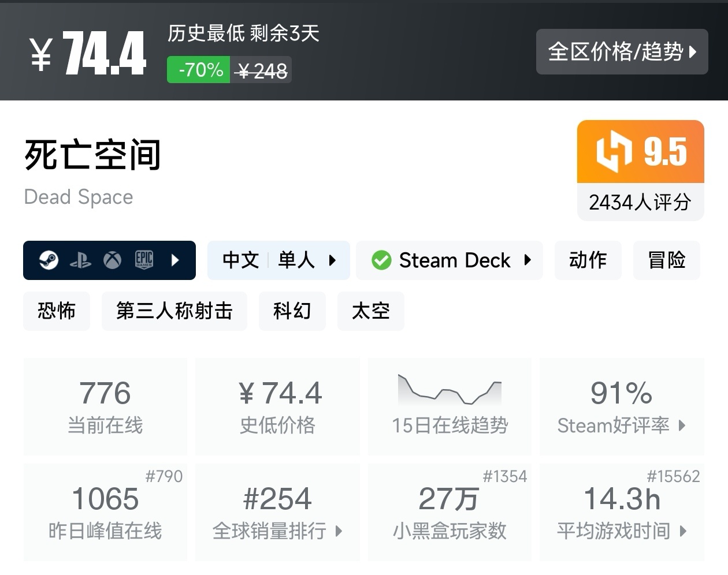Click the green Steam Deck verified checkmark
The width and height of the screenshot is (728, 575).
tap(381, 260)
